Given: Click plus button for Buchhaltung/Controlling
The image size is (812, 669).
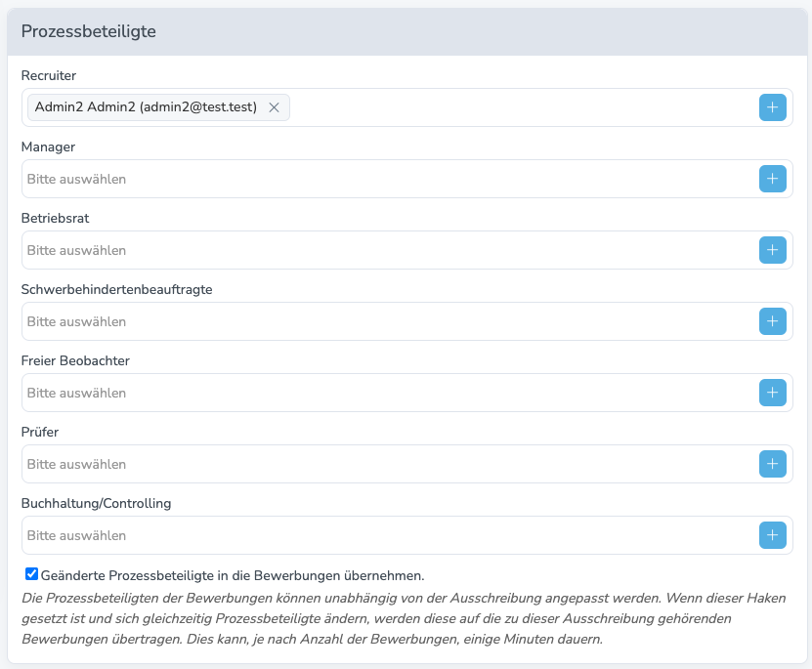Looking at the screenshot, I should [x=772, y=535].
